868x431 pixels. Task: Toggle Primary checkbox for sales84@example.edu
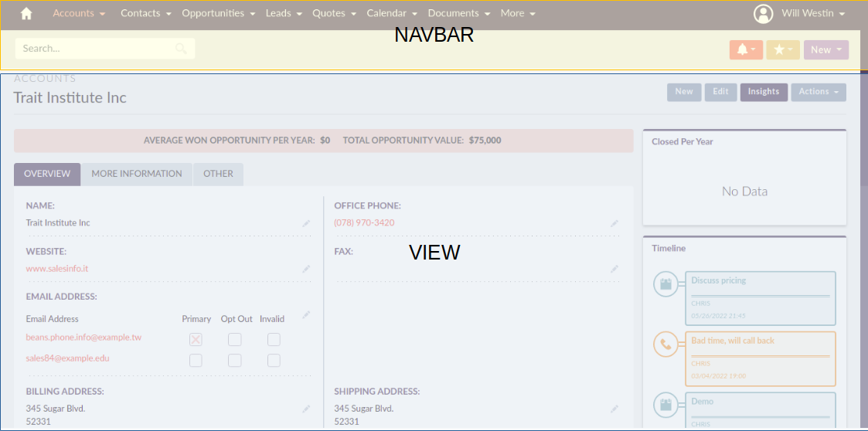(196, 360)
